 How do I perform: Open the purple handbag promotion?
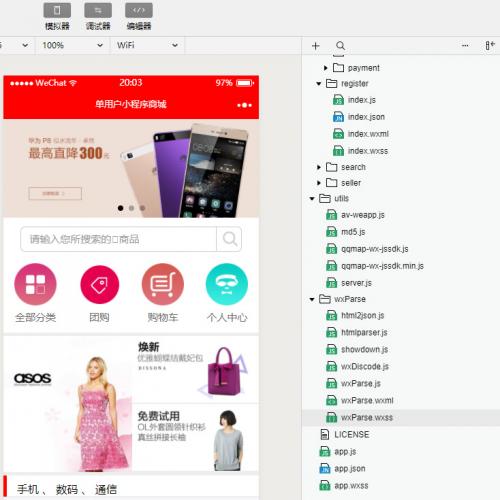coord(195,369)
